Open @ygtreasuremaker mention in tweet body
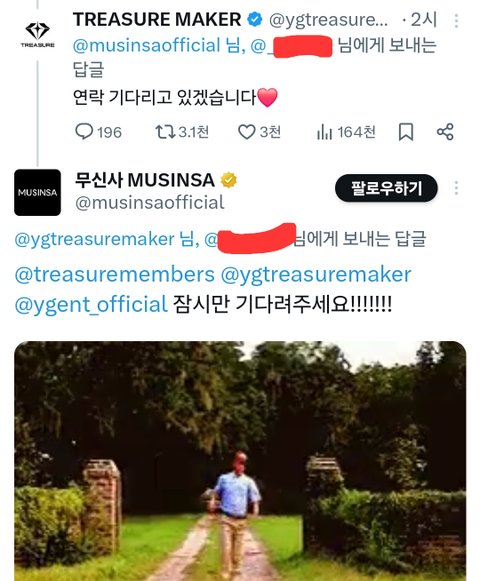Screen dimensions: 480x581 pos(316,275)
